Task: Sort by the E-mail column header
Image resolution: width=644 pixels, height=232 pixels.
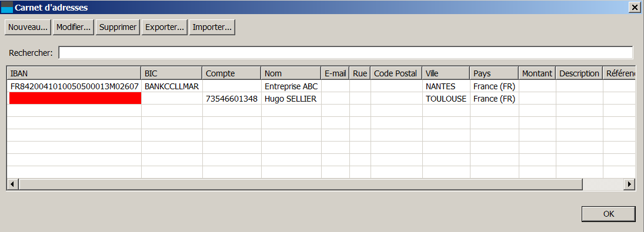Action: coord(336,73)
